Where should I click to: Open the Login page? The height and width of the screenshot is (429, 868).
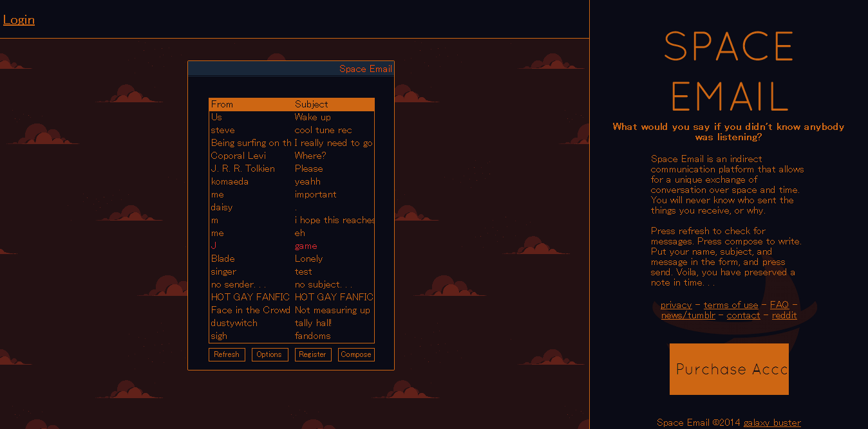[18, 19]
